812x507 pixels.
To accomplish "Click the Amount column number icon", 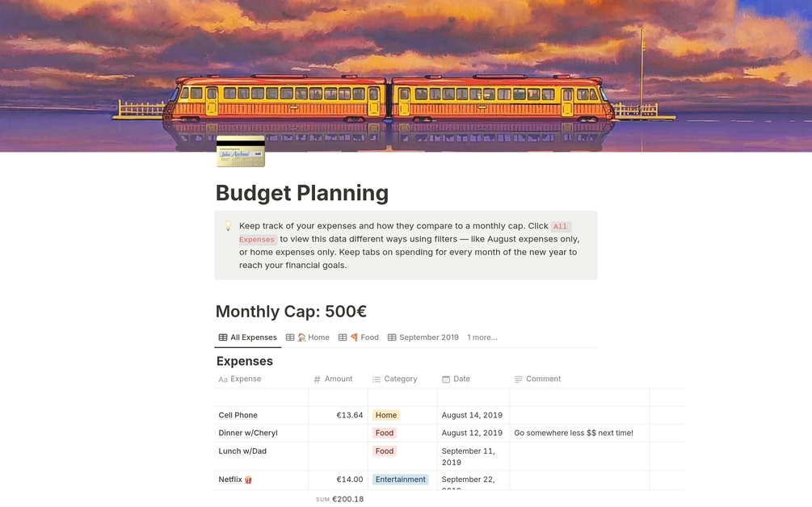I will tap(317, 379).
